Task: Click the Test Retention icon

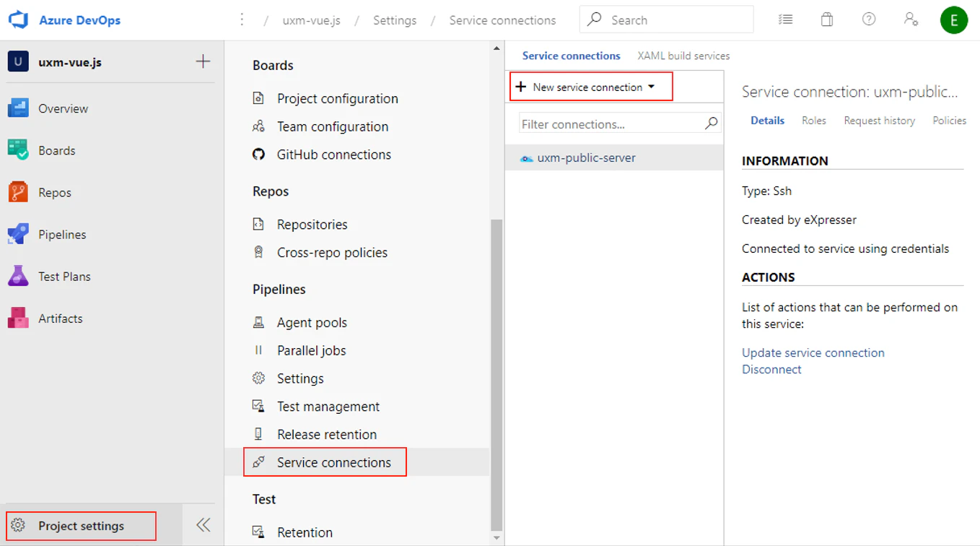Action: click(258, 532)
